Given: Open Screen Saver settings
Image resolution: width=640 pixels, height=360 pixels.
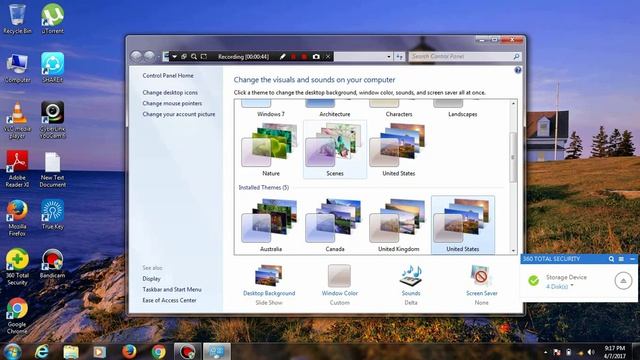Looking at the screenshot, I should click(x=482, y=284).
